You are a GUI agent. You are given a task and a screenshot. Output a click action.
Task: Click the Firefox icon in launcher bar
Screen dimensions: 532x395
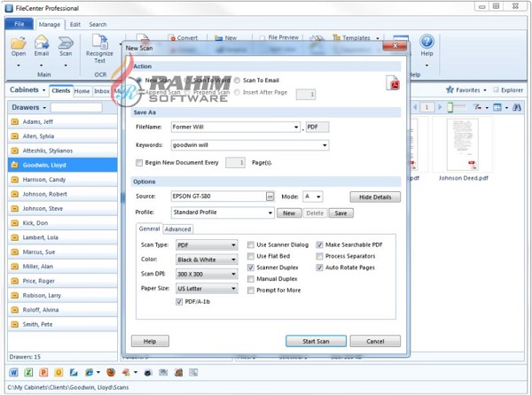coord(111,373)
